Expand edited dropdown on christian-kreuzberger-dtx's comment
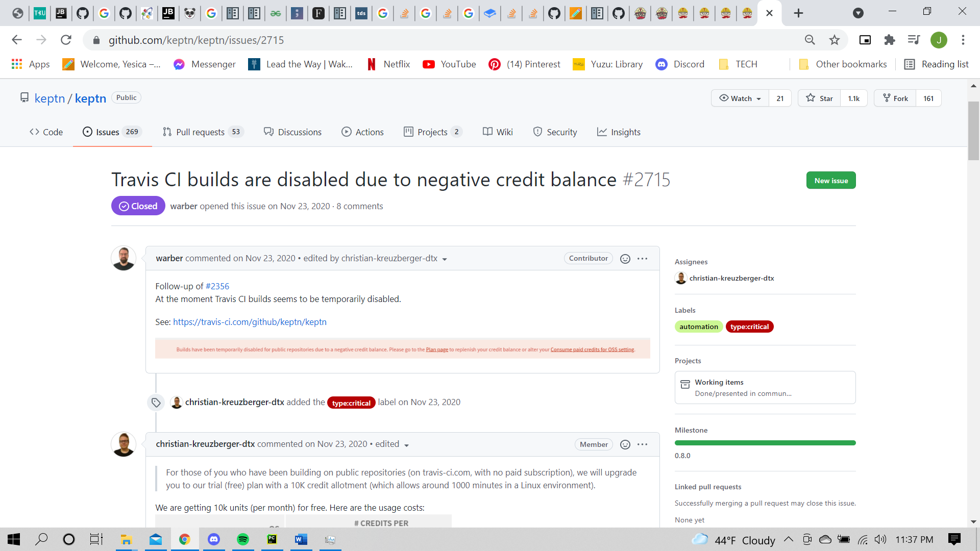Image resolution: width=980 pixels, height=551 pixels. [x=407, y=445]
